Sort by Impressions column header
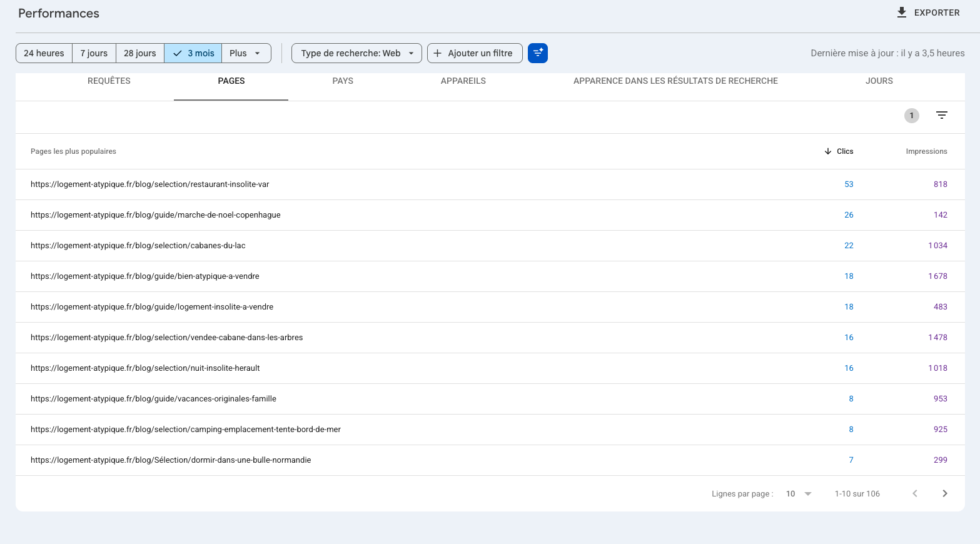980x544 pixels. click(x=926, y=151)
